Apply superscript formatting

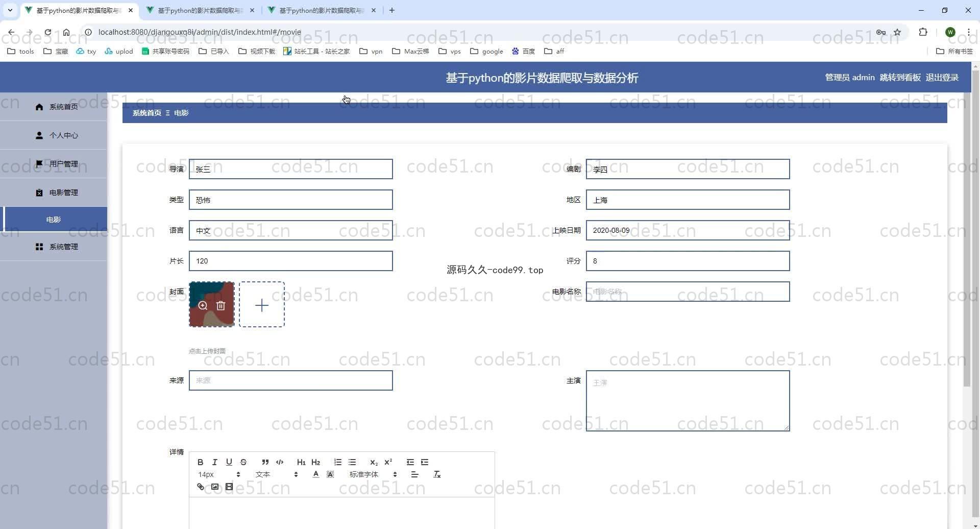click(388, 462)
